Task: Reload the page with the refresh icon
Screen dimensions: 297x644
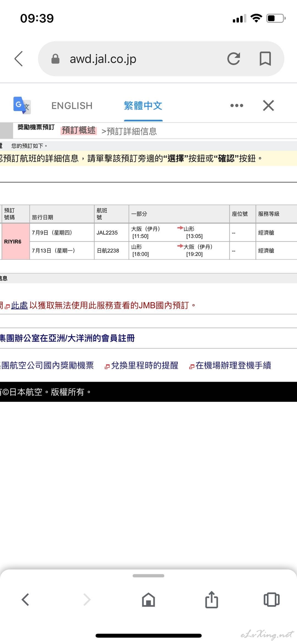Action: click(x=234, y=59)
